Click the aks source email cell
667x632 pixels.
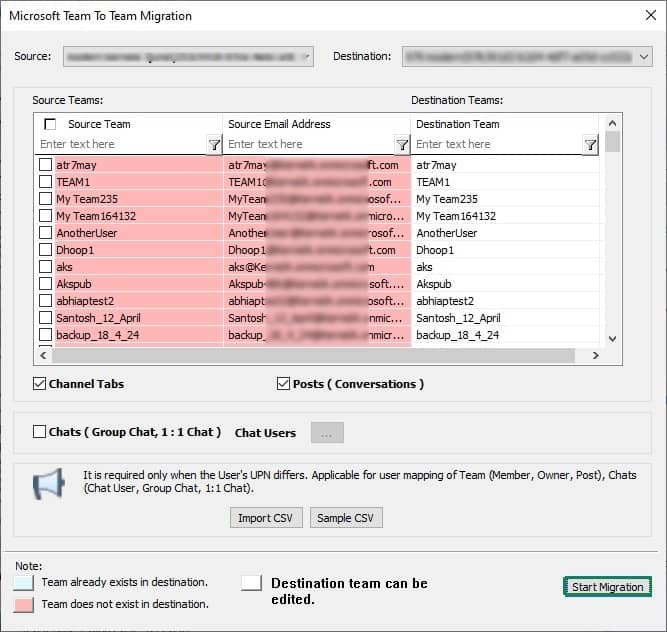point(317,267)
